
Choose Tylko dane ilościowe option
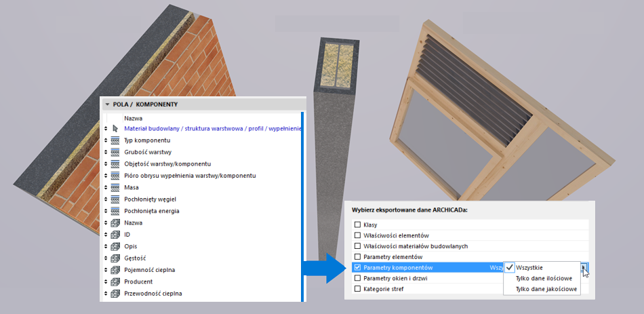(x=542, y=278)
